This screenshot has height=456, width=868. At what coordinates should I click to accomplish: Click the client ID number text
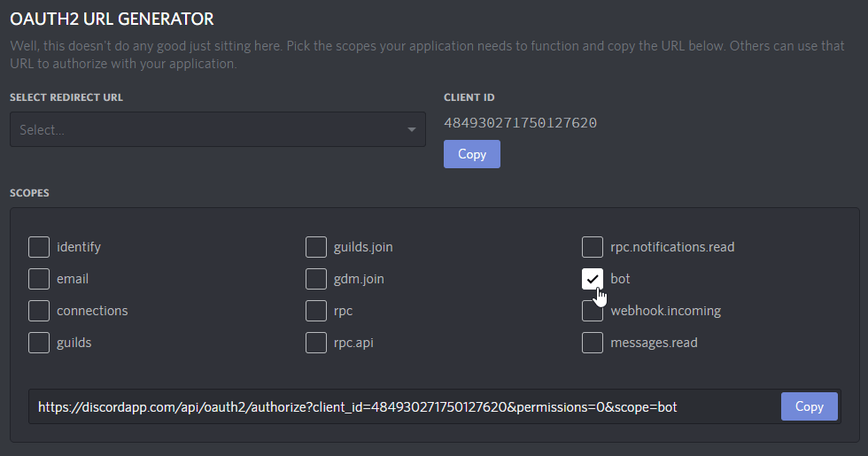pos(520,123)
